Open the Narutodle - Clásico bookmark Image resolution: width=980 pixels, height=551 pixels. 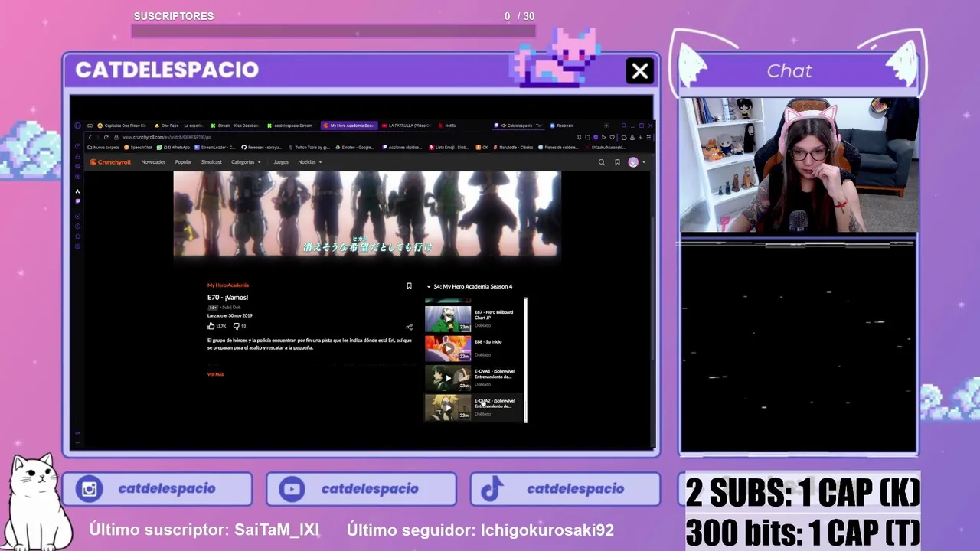pos(514,147)
